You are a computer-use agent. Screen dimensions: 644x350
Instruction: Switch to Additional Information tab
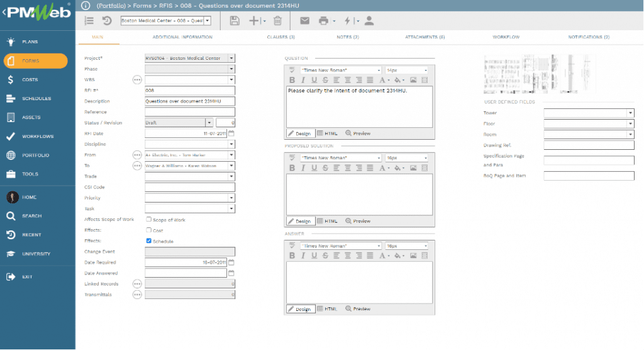point(182,37)
